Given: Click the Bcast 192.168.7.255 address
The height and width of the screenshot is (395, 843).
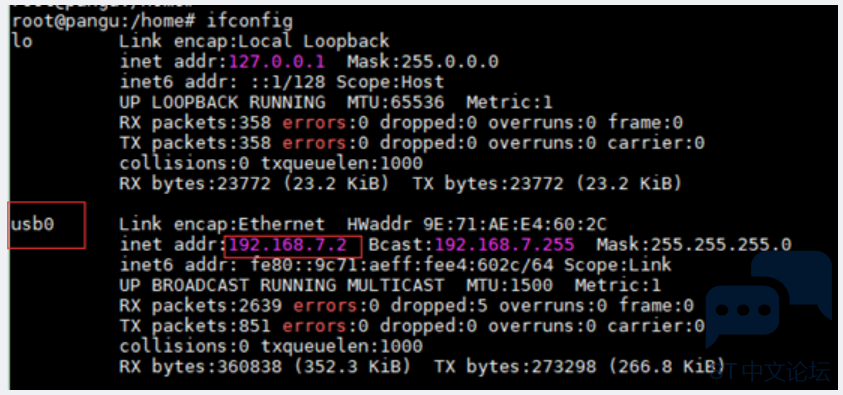Looking at the screenshot, I should click(x=504, y=245).
